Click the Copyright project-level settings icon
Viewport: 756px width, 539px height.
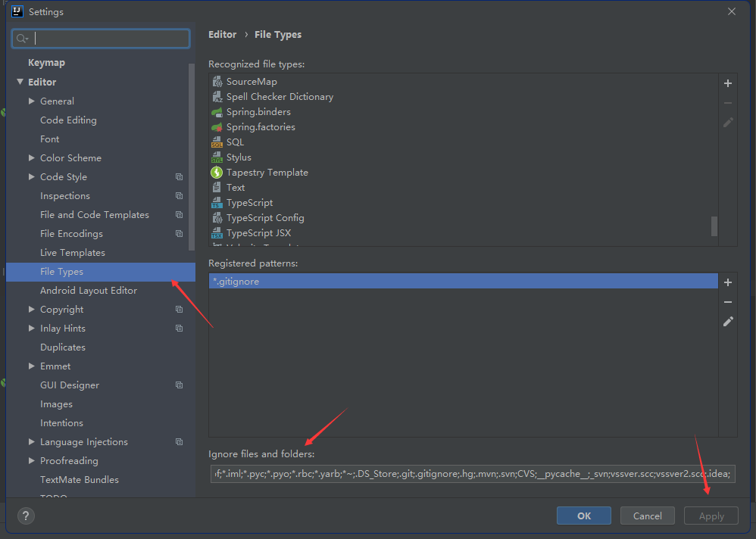[x=180, y=309]
